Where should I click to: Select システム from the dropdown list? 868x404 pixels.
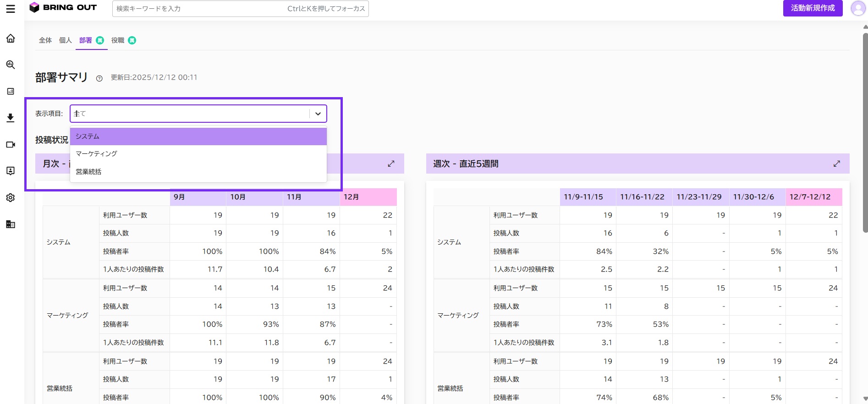click(x=198, y=136)
